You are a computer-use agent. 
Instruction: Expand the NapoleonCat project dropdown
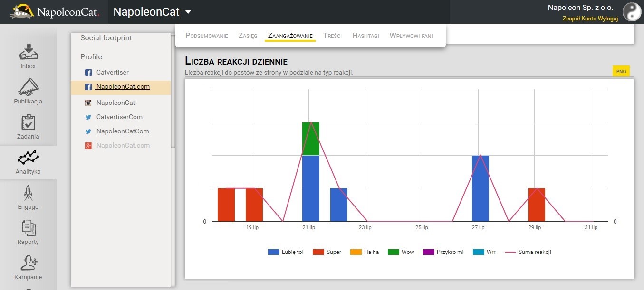coord(188,12)
